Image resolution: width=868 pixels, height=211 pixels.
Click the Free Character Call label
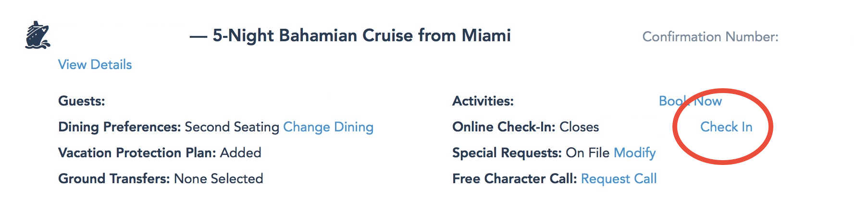pyautogui.click(x=514, y=179)
